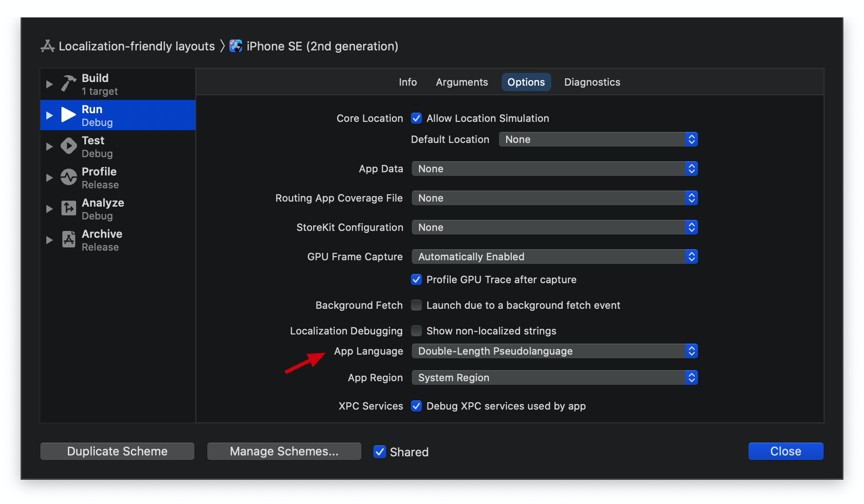The image size is (864, 504).
Task: Select the Analyze action icon
Action: tap(69, 208)
